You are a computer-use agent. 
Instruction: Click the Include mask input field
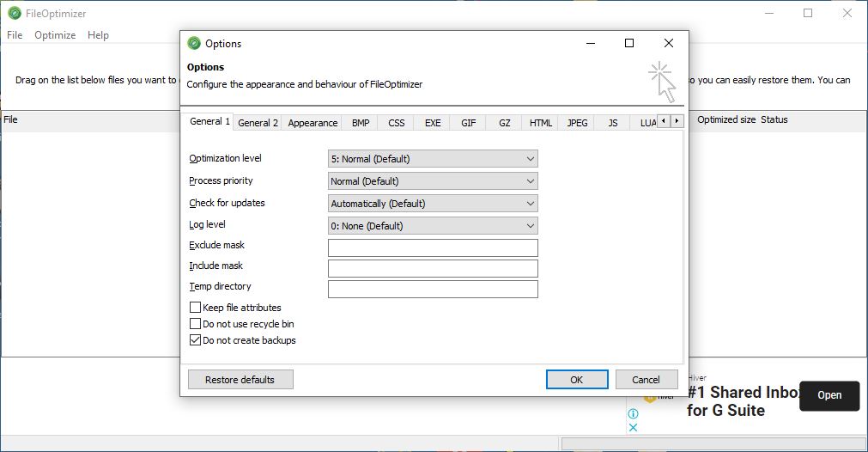pos(433,268)
